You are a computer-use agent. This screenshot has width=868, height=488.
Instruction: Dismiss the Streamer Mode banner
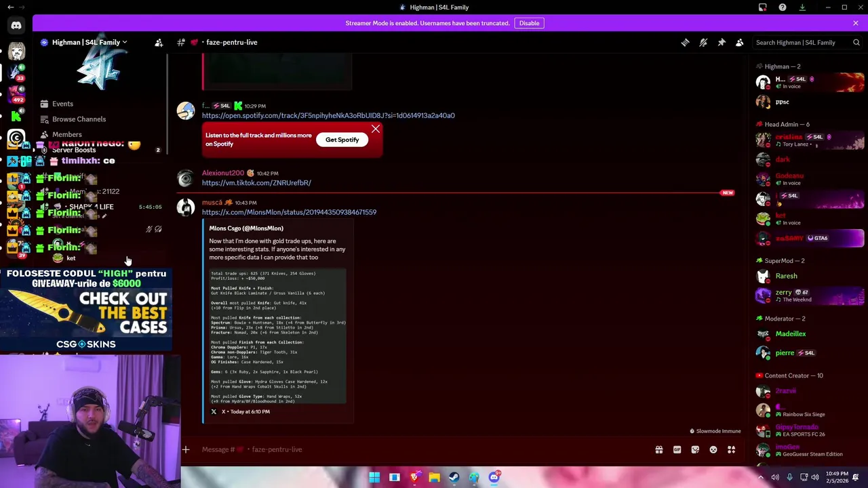[856, 23]
